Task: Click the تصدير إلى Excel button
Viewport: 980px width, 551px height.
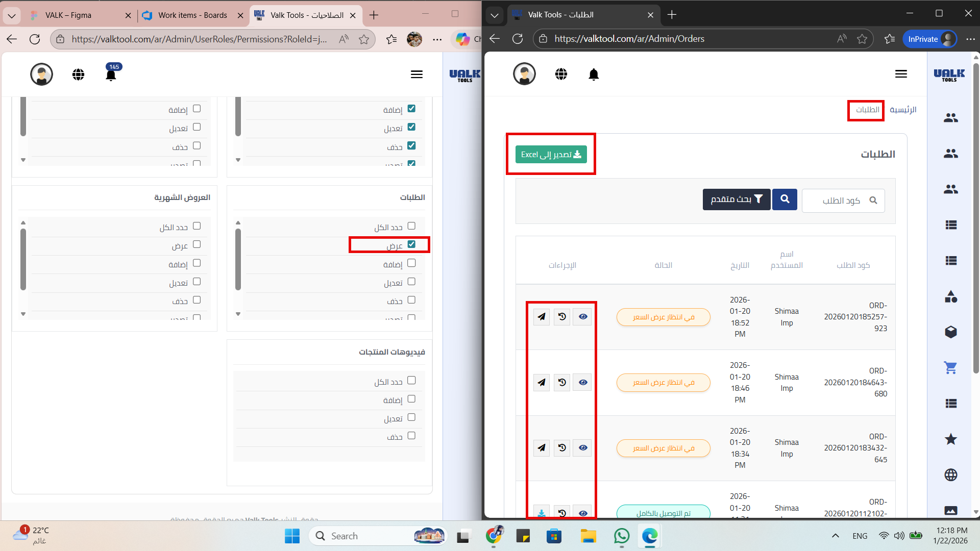Action: 551,155
